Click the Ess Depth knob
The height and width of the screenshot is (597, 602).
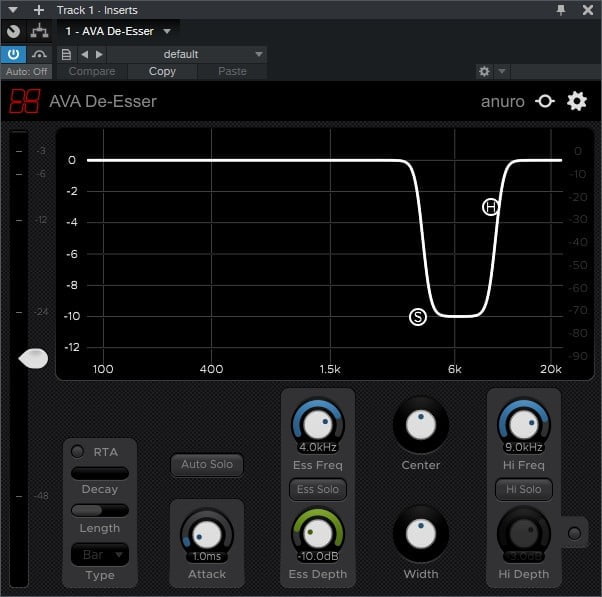click(x=318, y=534)
